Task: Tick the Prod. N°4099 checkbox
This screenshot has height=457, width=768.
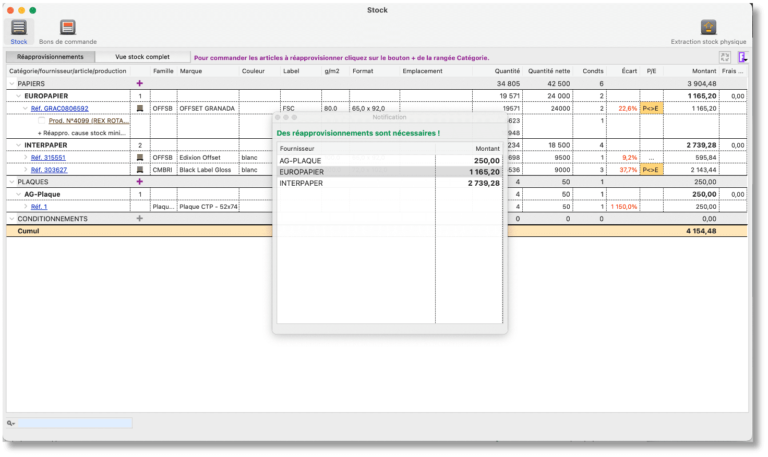Action: (x=42, y=120)
